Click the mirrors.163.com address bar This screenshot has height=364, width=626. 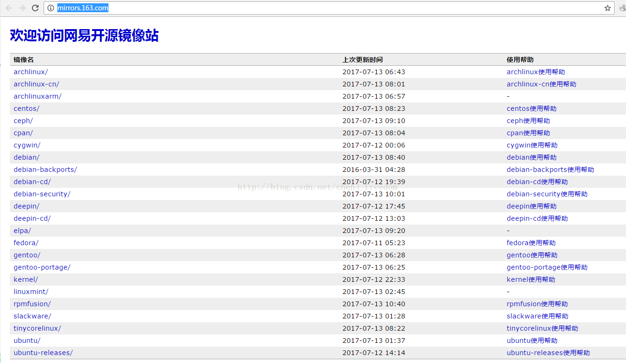329,8
